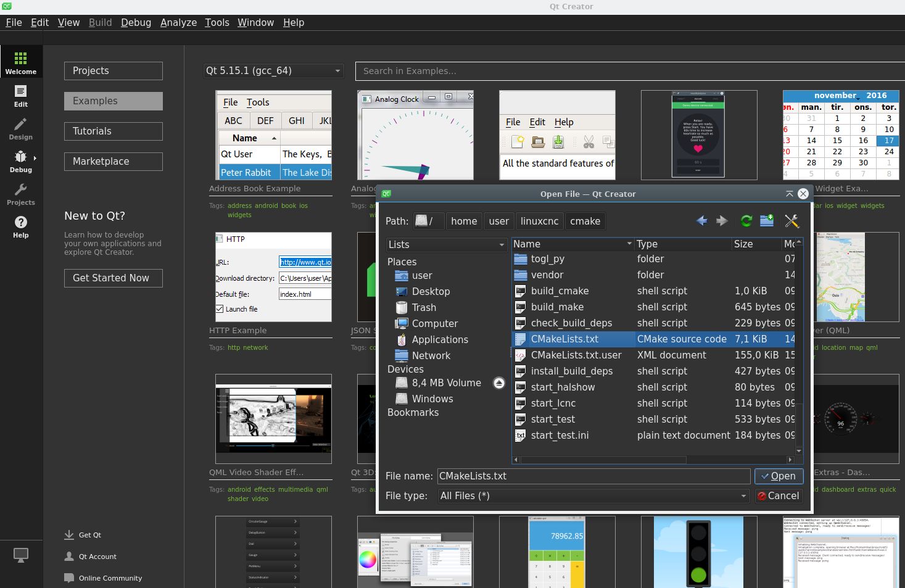Viewport: 905px width, 588px height.
Task: Select the CMakeLists.txt.user file
Action: (x=576, y=355)
